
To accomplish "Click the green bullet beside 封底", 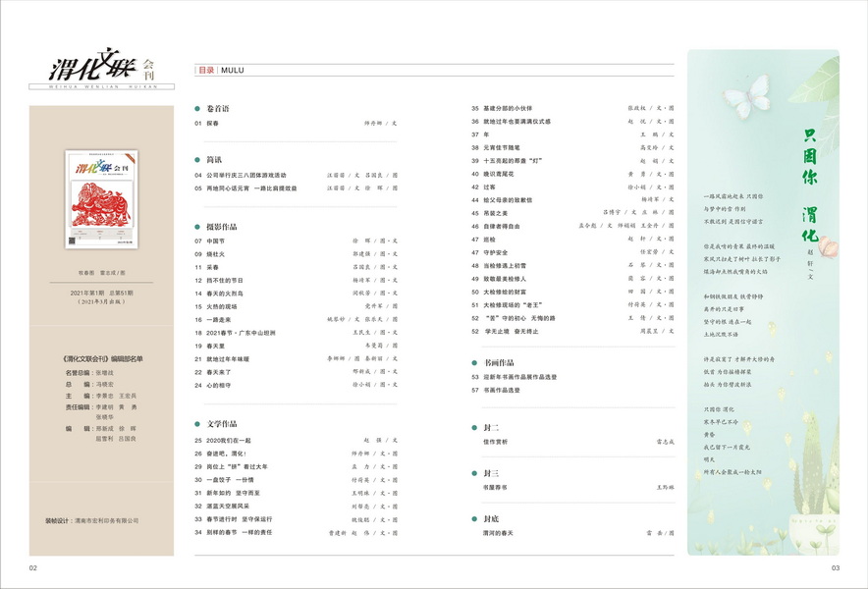I will [474, 517].
